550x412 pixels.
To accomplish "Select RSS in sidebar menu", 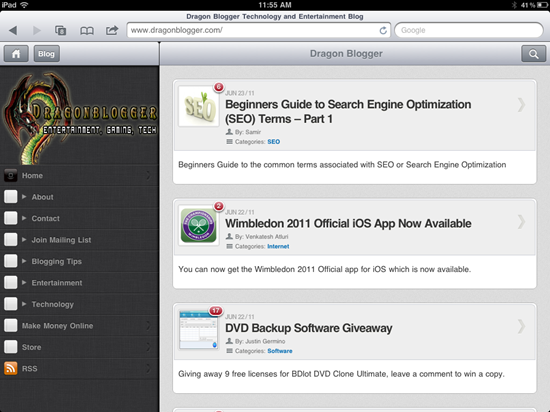I will pyautogui.click(x=79, y=369).
